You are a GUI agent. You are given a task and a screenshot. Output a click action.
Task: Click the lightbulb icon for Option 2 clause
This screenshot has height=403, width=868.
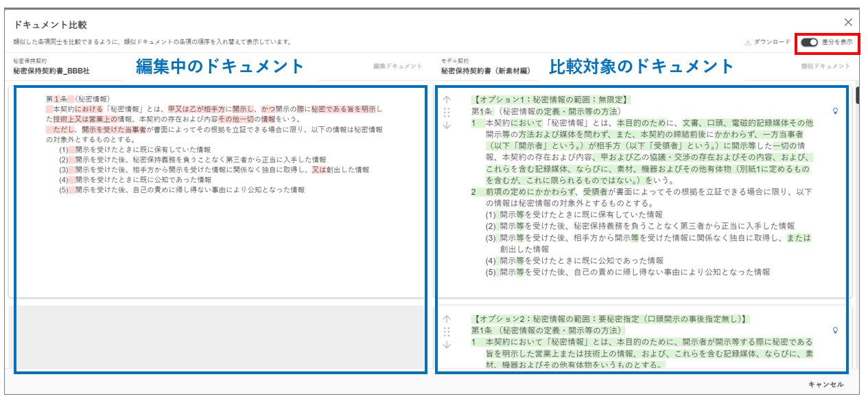pyautogui.click(x=835, y=330)
